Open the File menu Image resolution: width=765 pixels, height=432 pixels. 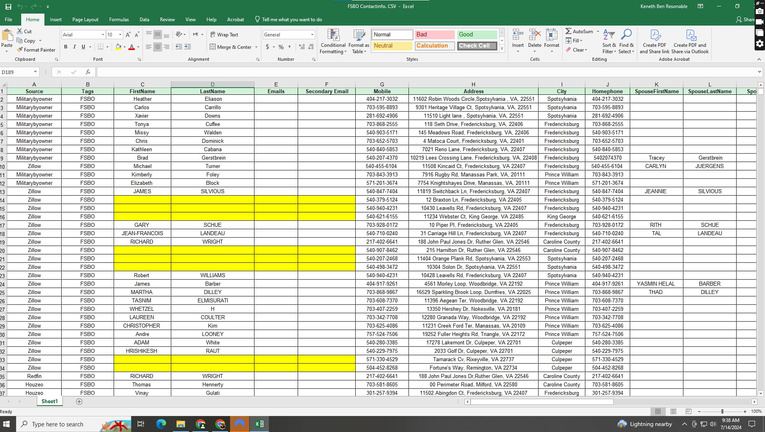pyautogui.click(x=8, y=20)
